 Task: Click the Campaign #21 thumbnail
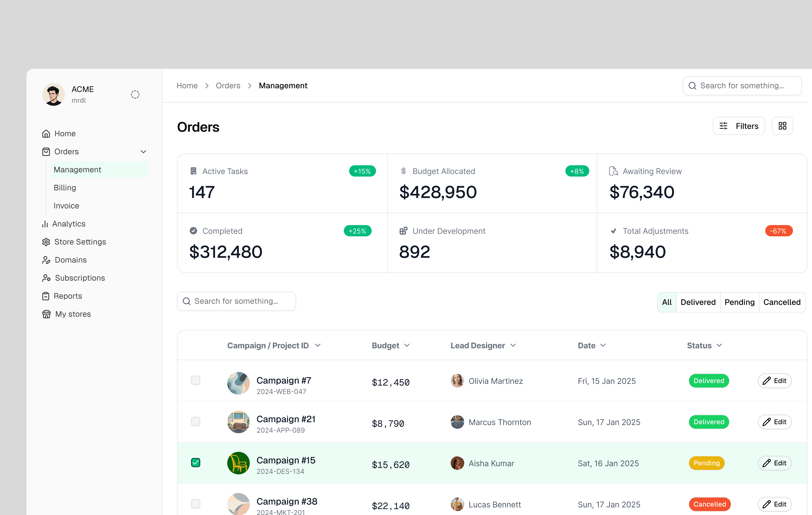coord(238,422)
